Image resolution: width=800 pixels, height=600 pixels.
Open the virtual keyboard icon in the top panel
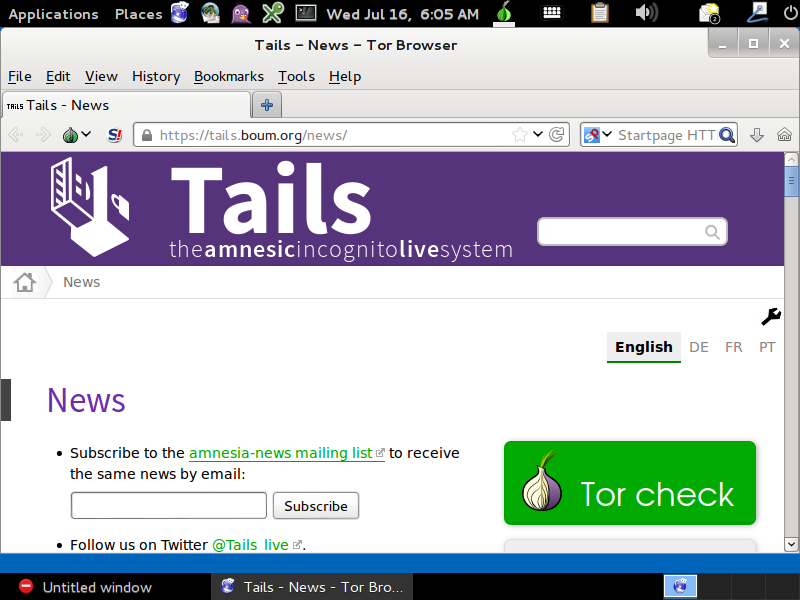[x=552, y=13]
